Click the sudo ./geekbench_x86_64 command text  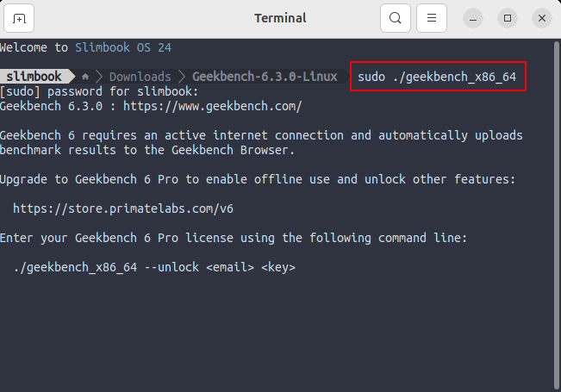[437, 77]
